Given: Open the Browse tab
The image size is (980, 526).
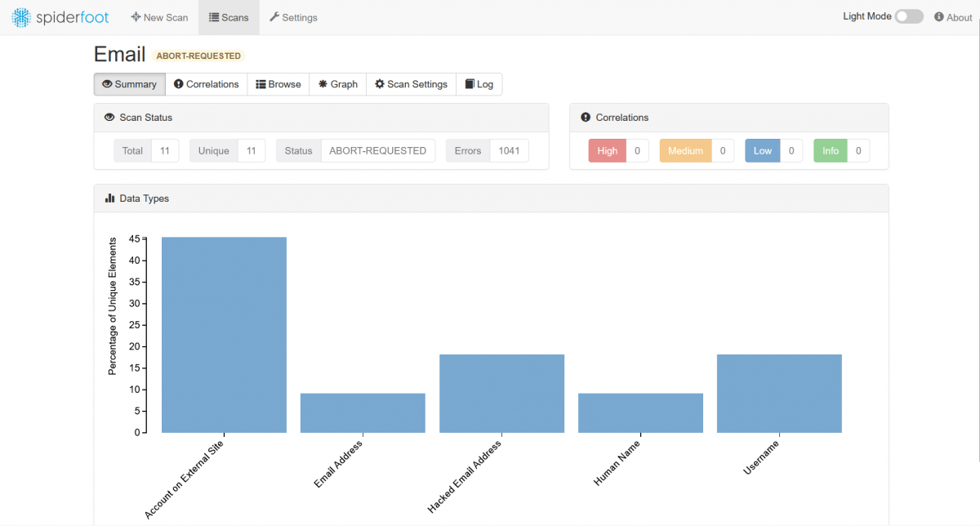Looking at the screenshot, I should 278,84.
